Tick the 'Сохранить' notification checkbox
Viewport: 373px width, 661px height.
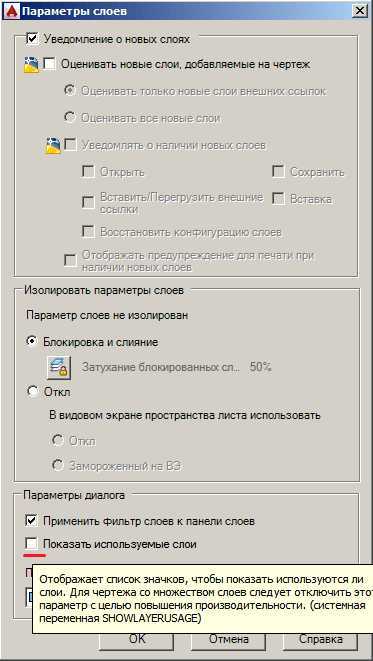[x=278, y=172]
